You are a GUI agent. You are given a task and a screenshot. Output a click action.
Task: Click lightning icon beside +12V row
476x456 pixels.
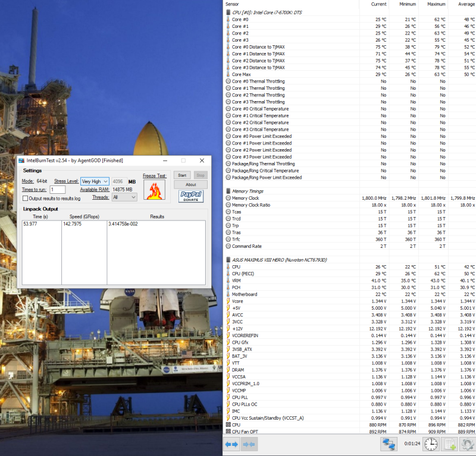pos(228,328)
